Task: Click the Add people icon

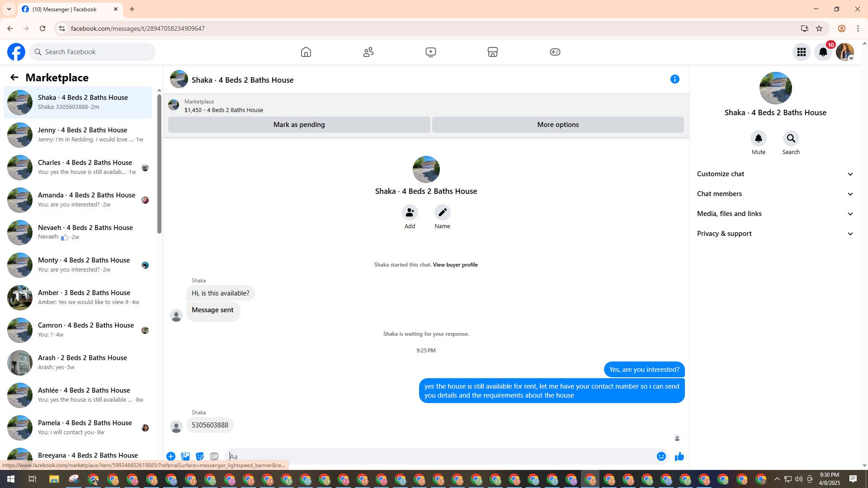Action: (x=410, y=212)
